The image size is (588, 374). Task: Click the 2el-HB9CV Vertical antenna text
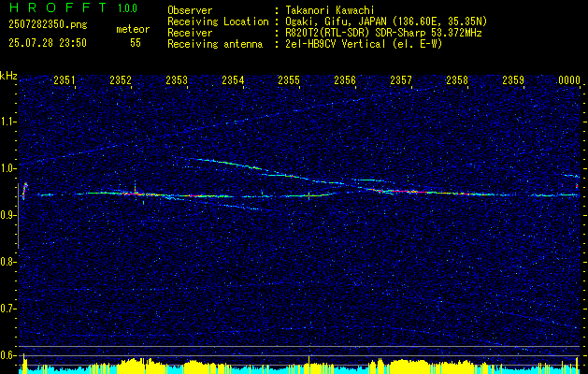click(x=364, y=44)
